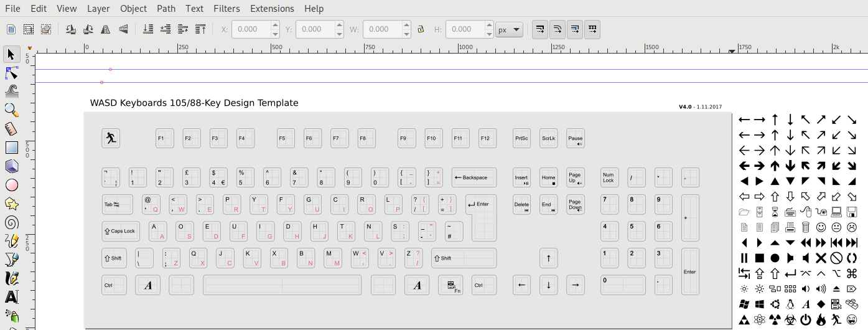The width and height of the screenshot is (868, 330).
Task: Rotate selection 90° counter-clockwise
Action: tap(71, 29)
